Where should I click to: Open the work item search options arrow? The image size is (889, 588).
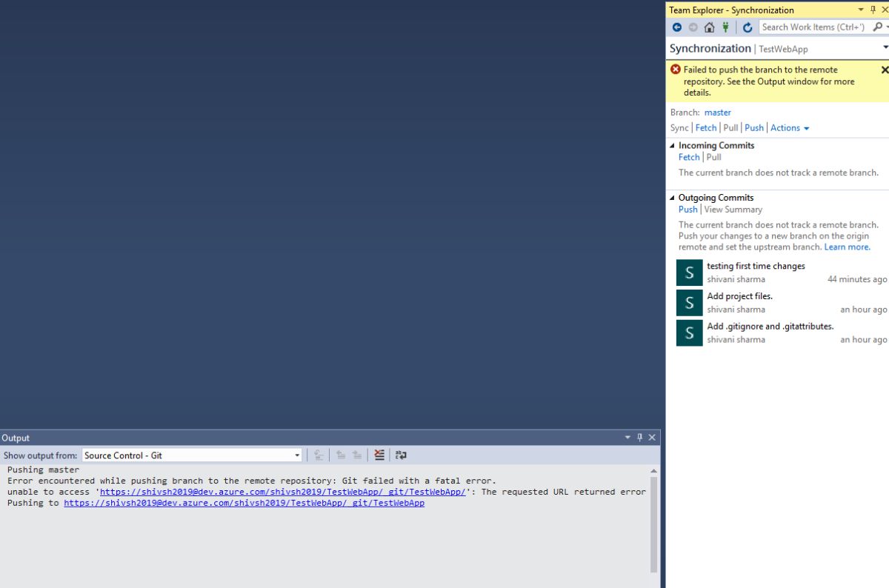tap(887, 27)
